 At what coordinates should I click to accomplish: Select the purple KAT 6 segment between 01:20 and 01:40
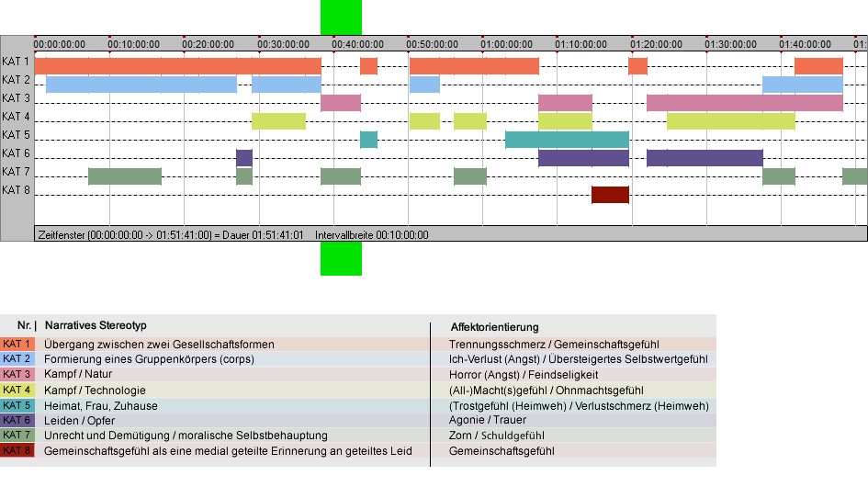(705, 158)
